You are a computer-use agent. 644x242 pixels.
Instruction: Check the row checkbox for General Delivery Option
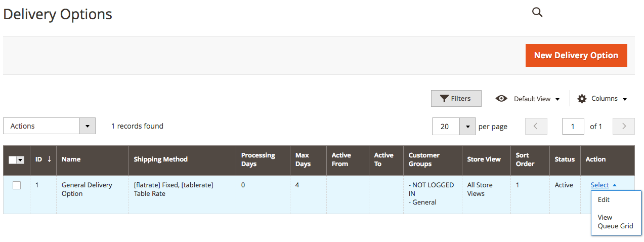coord(17,185)
